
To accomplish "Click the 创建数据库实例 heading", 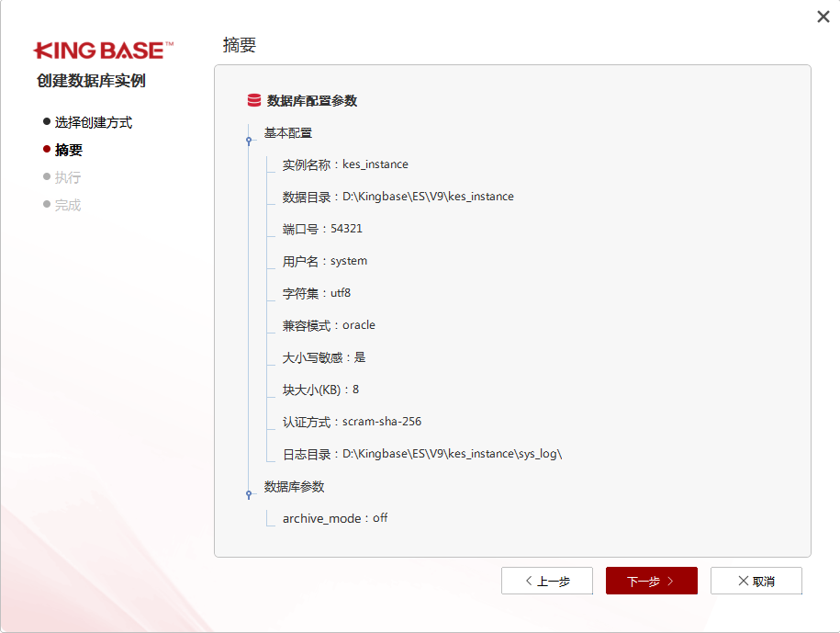I will coord(91,81).
